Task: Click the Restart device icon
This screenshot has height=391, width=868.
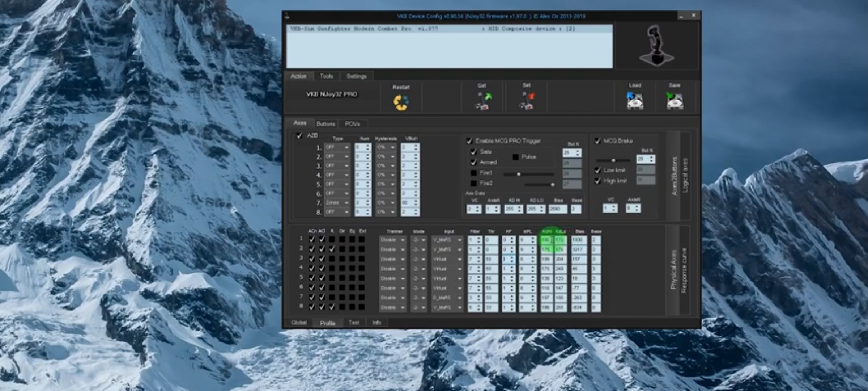Action: (401, 102)
